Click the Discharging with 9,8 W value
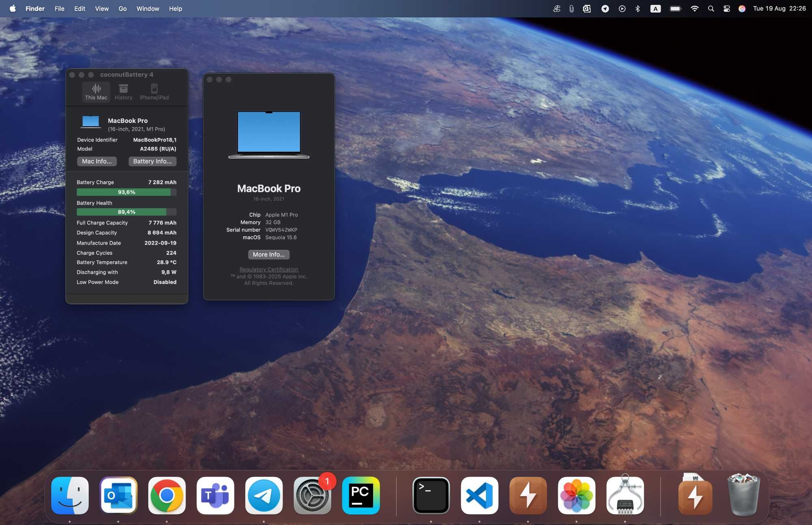 (x=169, y=272)
